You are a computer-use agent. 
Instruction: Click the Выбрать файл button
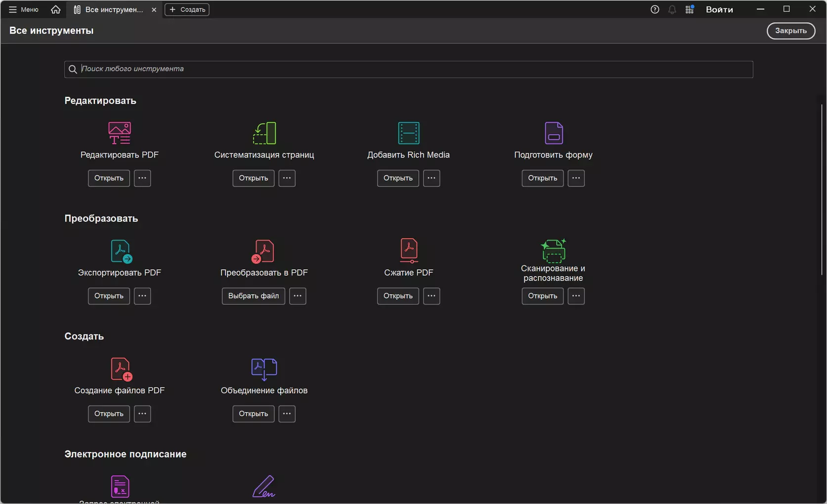[254, 296]
